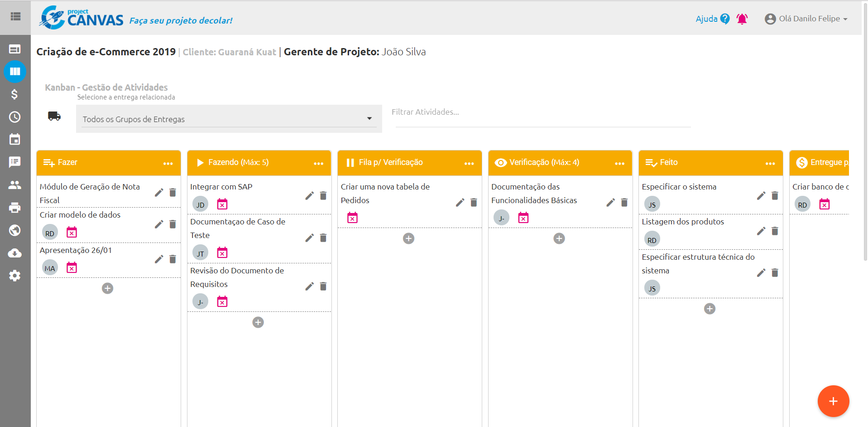
Task: Click the cloud download sidebar icon
Action: [15, 253]
